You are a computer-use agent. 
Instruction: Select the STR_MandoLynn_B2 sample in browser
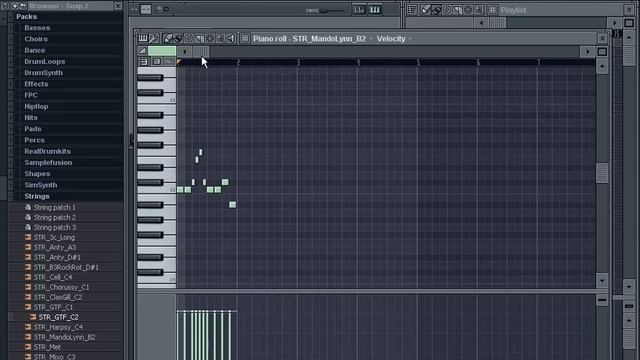click(x=64, y=337)
